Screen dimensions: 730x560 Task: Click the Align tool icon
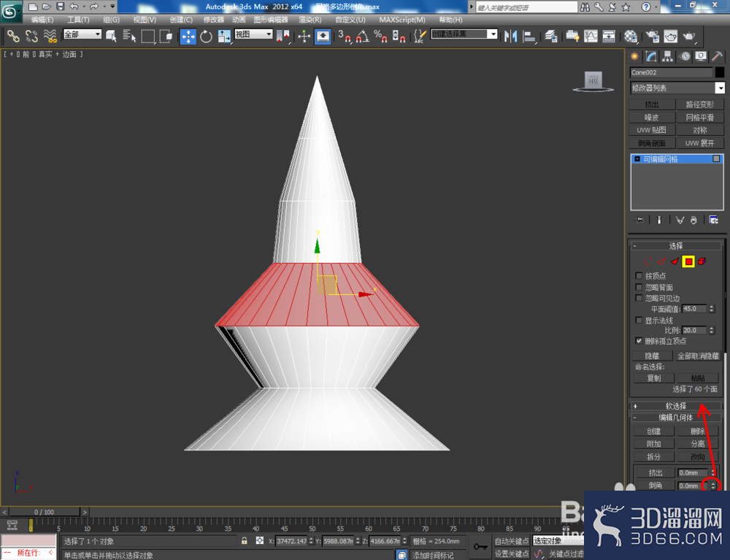click(529, 36)
